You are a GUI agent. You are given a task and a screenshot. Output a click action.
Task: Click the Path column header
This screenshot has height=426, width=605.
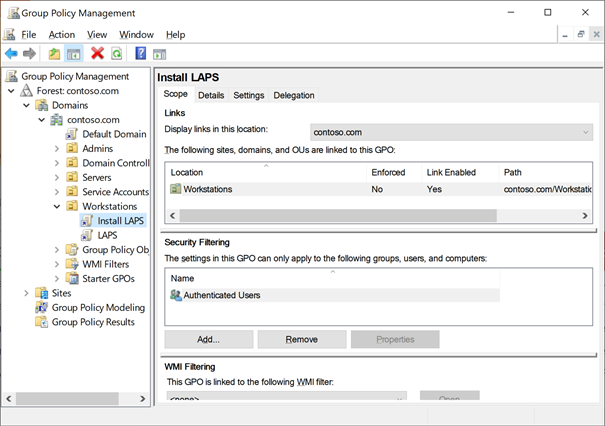click(x=546, y=172)
